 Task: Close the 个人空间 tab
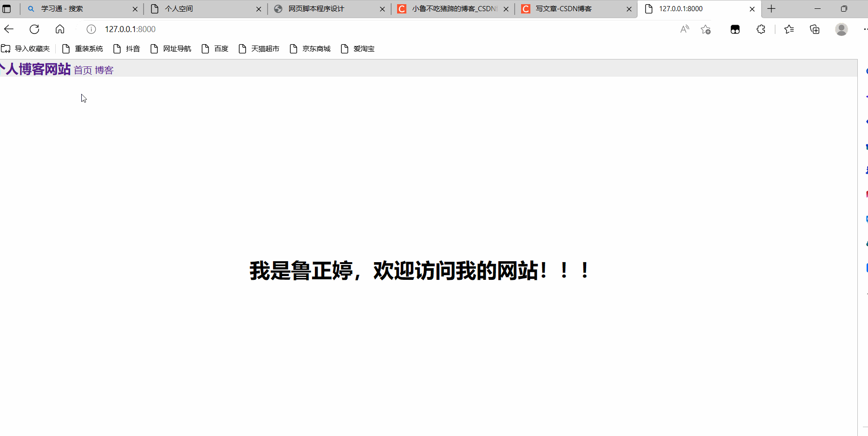tap(259, 9)
